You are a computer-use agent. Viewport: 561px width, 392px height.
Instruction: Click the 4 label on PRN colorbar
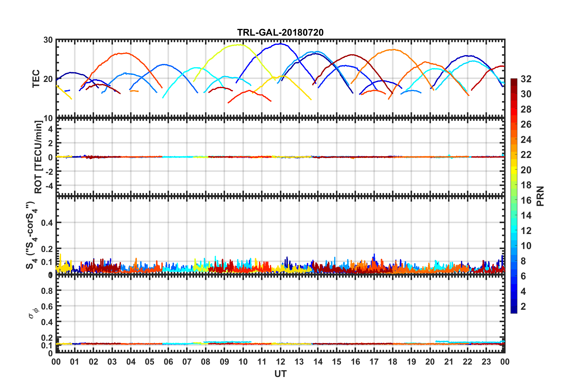523,291
